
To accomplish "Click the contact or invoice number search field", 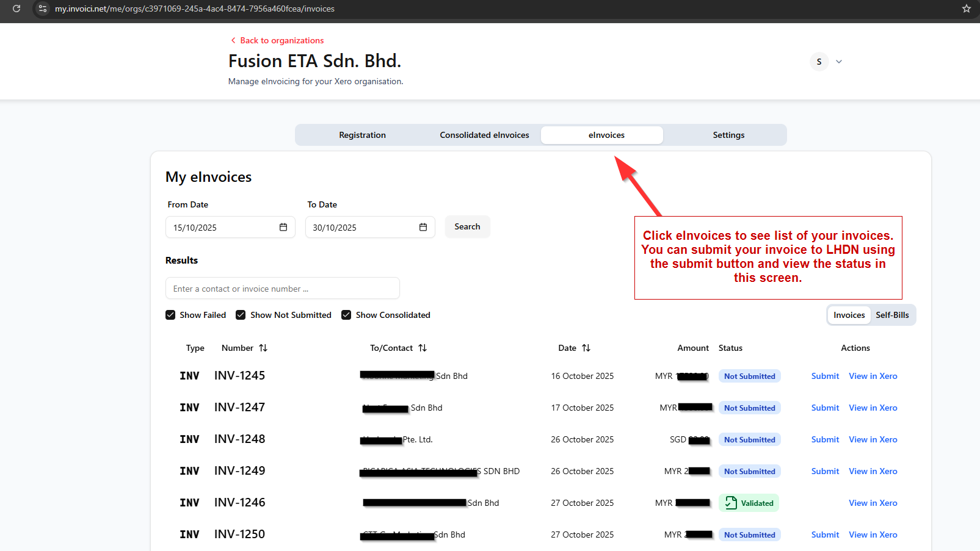I will coord(282,289).
